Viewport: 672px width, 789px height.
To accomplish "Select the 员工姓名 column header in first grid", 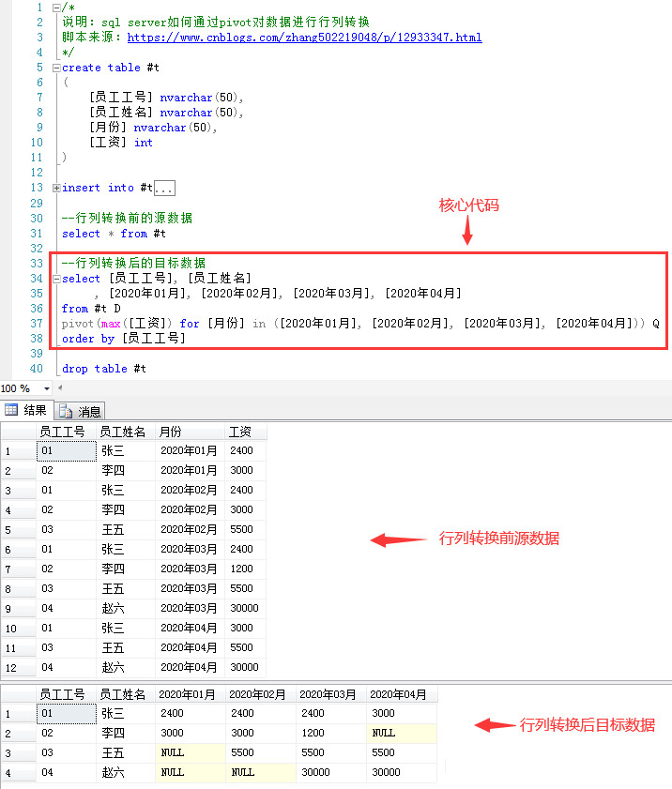I will (x=126, y=432).
